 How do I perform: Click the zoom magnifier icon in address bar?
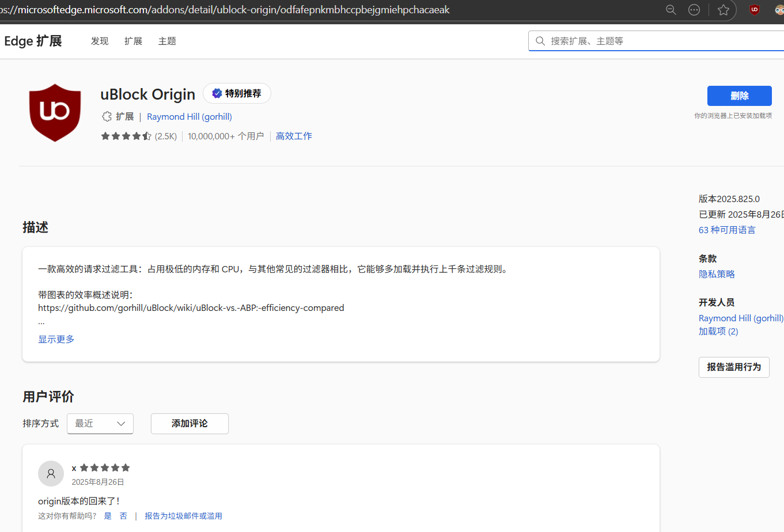click(671, 10)
